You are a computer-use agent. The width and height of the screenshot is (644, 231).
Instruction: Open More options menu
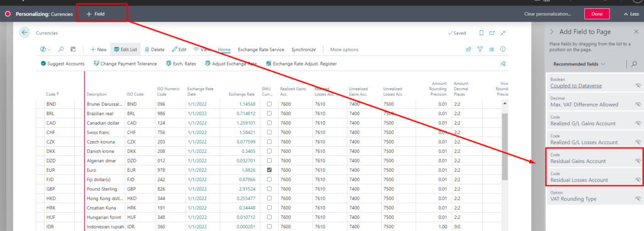pos(344,49)
